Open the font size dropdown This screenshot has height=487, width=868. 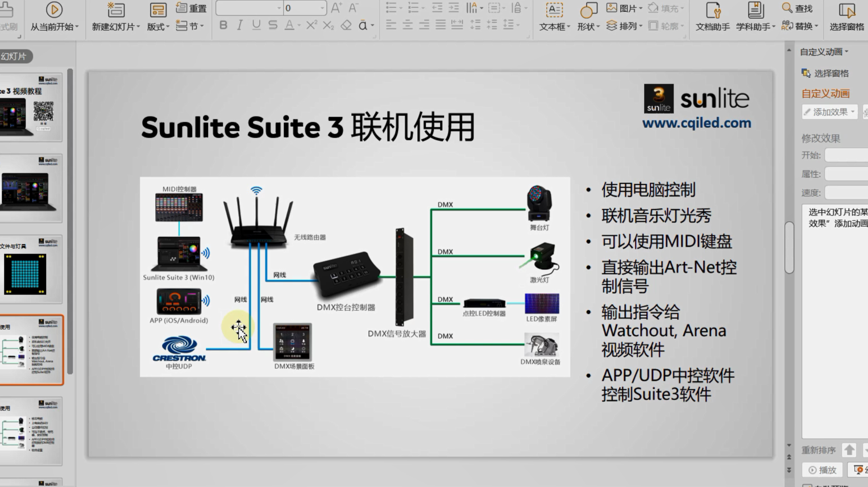pos(322,8)
